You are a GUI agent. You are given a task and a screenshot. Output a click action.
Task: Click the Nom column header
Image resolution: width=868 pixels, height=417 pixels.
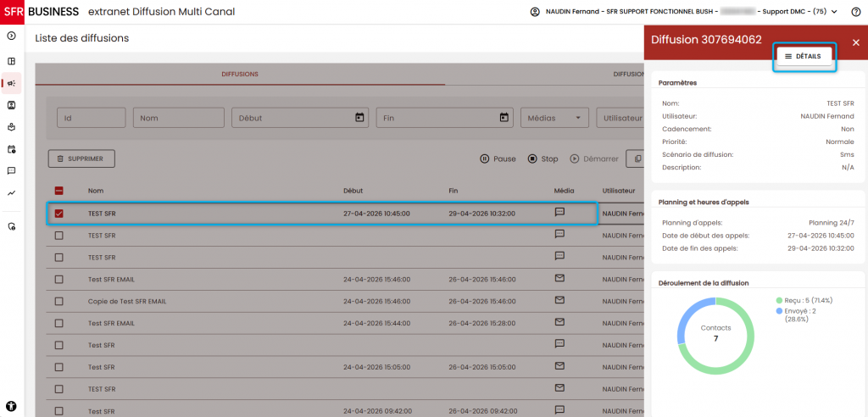[95, 191]
